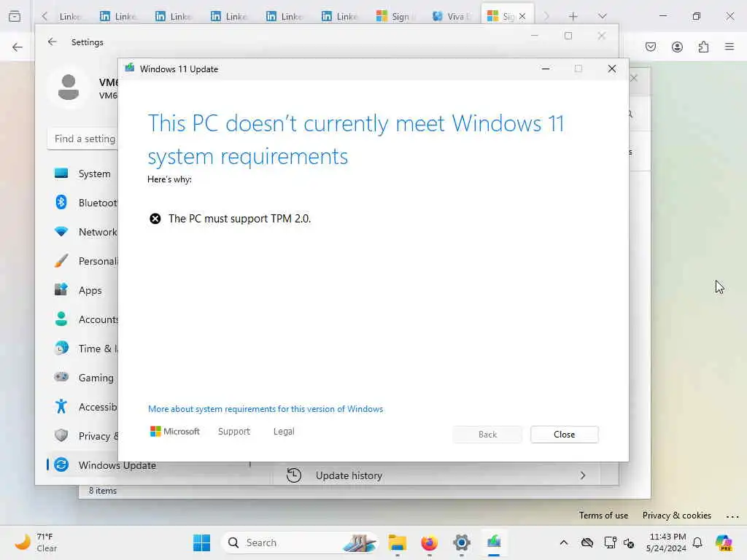The height and width of the screenshot is (560, 747).
Task: Click the Find a setting search box
Action: [x=83, y=139]
